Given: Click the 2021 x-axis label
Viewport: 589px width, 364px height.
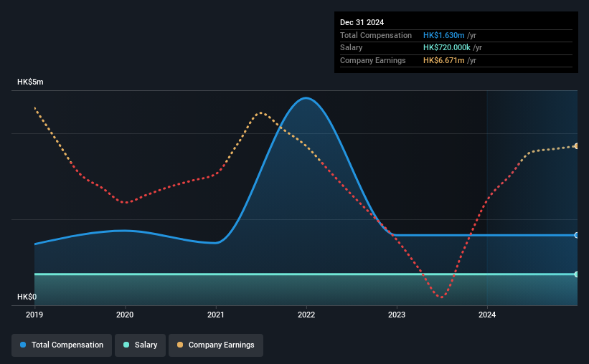Looking at the screenshot, I should (x=216, y=315).
